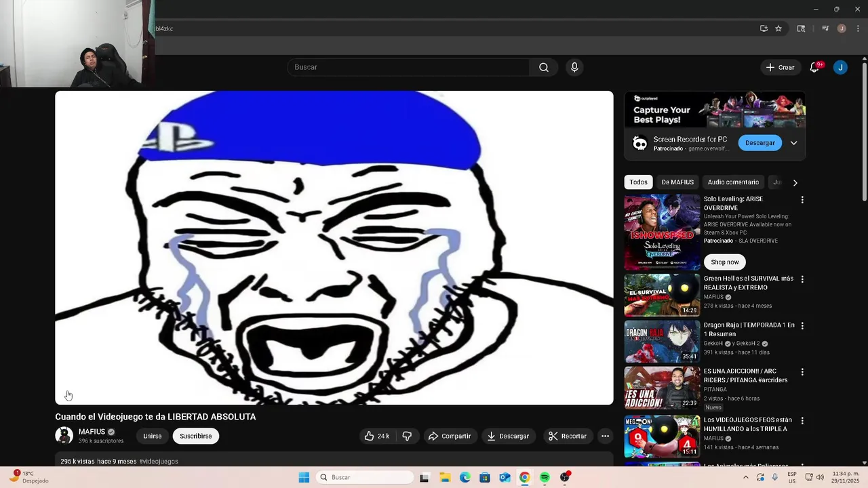Click inside the YouTube Buscar field
Image resolution: width=868 pixels, height=488 pixels.
(408, 67)
